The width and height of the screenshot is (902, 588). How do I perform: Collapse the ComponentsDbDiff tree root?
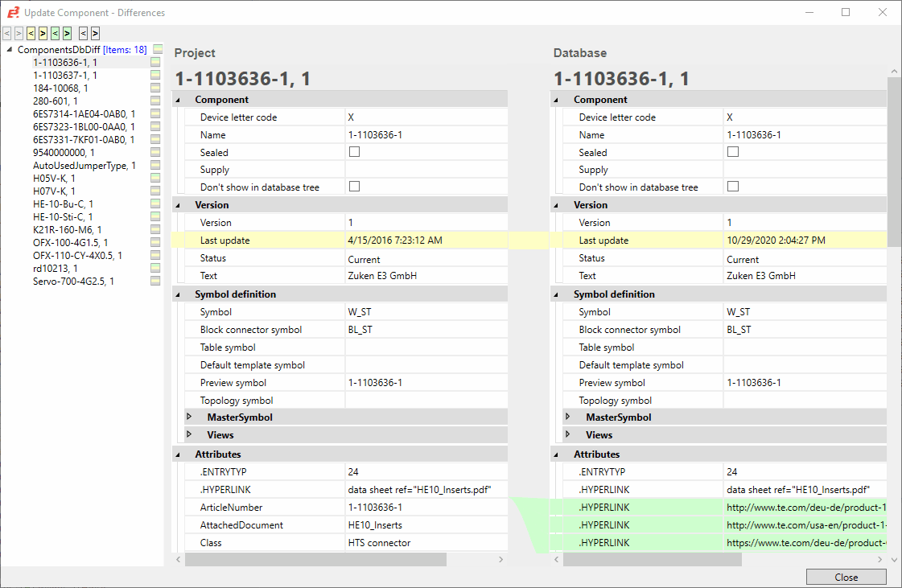tap(9, 50)
